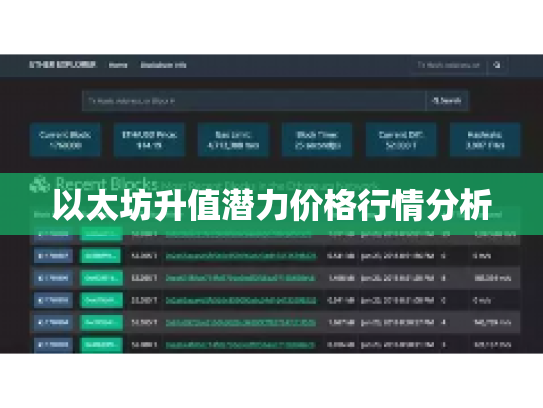Open the Home nav item

(118, 65)
